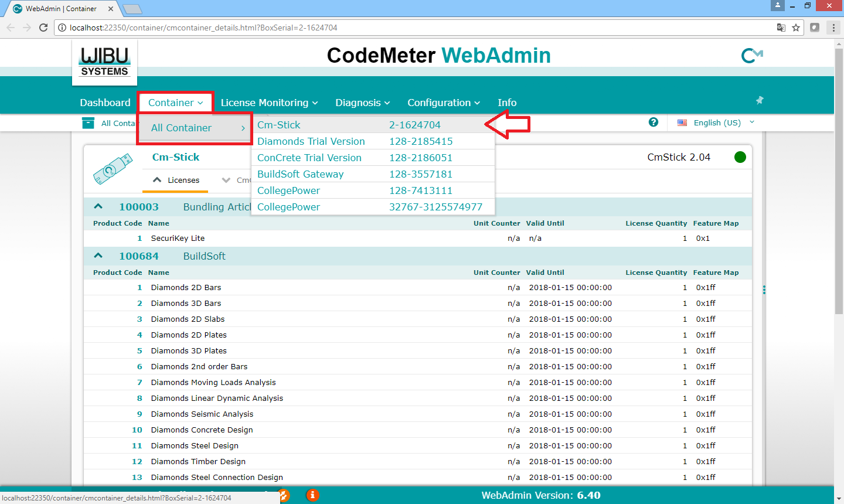The image size is (844, 504).
Task: Collapse the 100684 BuildSoft section
Action: coord(98,256)
